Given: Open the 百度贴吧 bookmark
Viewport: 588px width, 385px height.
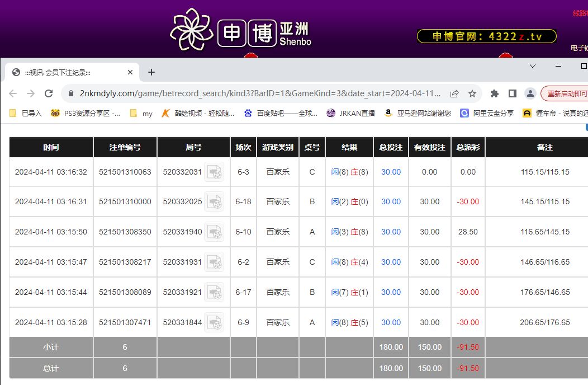Looking at the screenshot, I should click(x=281, y=113).
